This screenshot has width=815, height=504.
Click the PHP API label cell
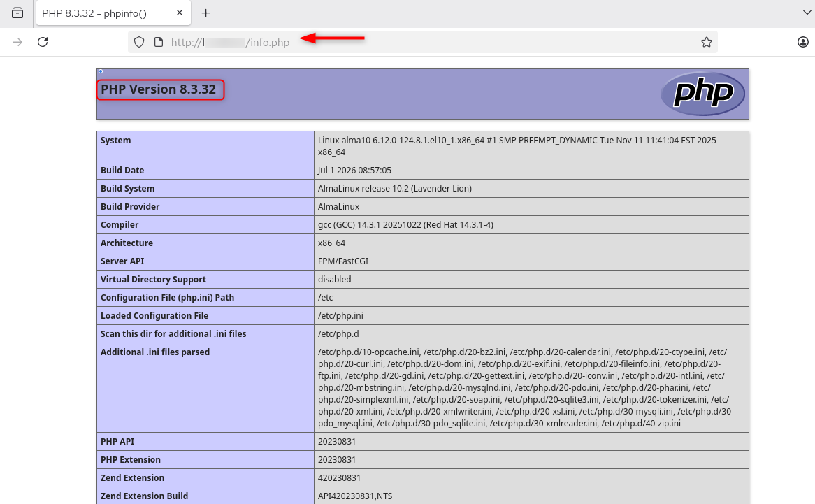205,442
